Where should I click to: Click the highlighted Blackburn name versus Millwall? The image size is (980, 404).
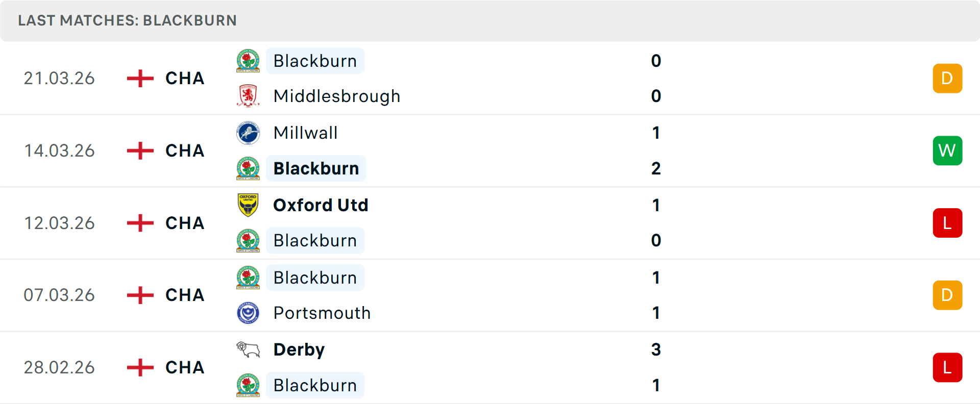coord(316,168)
